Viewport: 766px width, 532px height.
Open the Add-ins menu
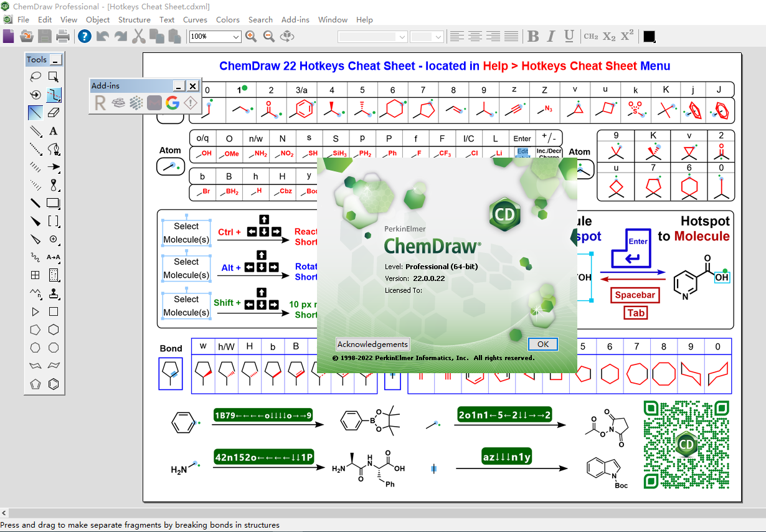click(x=295, y=20)
